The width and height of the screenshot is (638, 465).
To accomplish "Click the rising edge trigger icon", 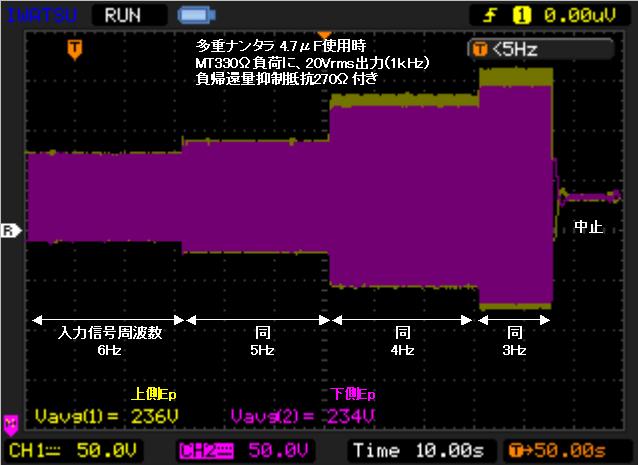I will (x=491, y=15).
